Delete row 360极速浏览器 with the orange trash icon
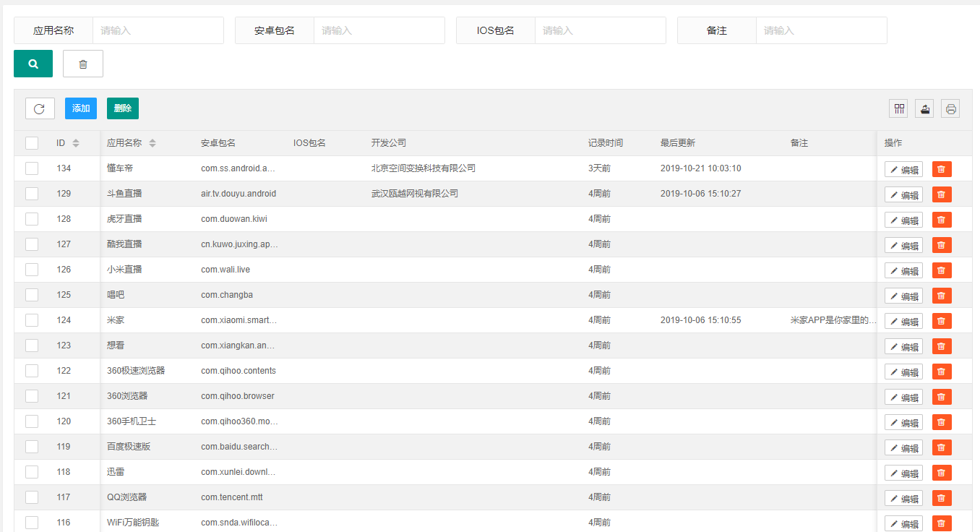The width and height of the screenshot is (980, 532). [x=942, y=372]
